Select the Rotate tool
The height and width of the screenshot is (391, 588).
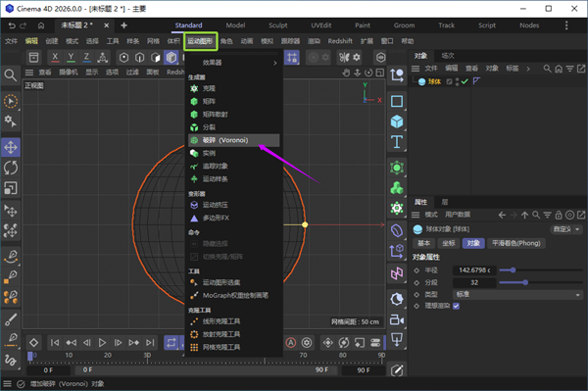(x=11, y=168)
